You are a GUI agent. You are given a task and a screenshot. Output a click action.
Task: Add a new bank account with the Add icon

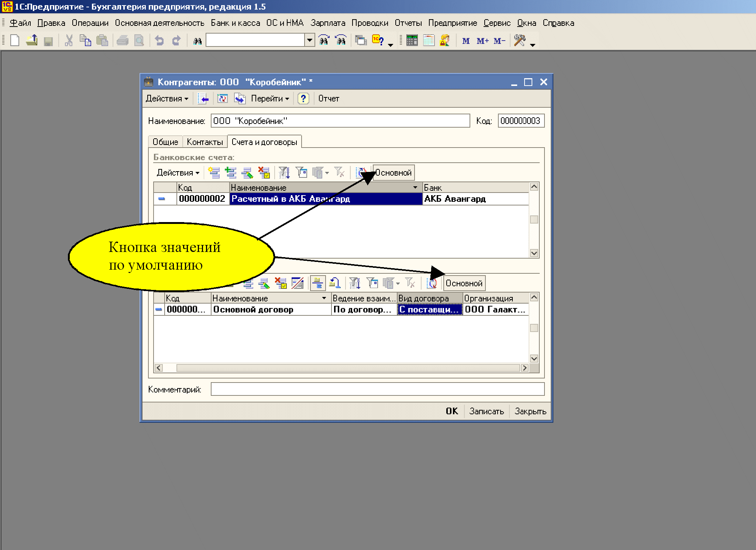214,172
